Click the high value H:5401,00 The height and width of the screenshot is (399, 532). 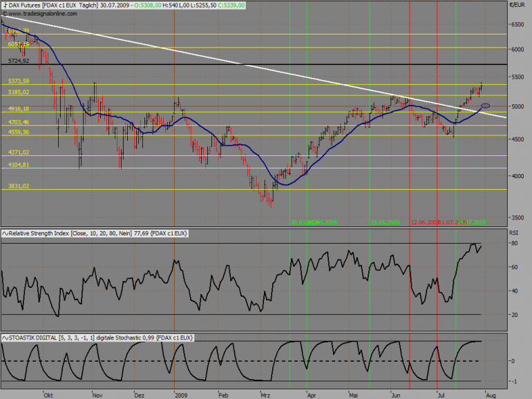[x=175, y=6]
